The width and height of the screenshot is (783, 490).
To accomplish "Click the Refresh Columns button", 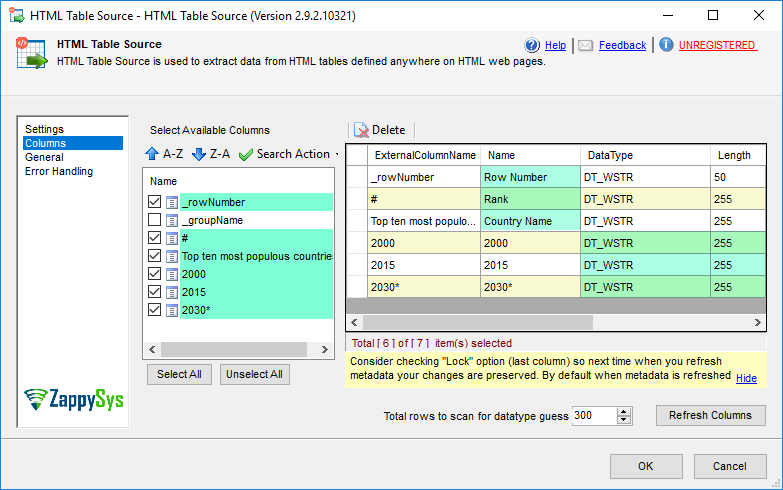I will (x=711, y=416).
